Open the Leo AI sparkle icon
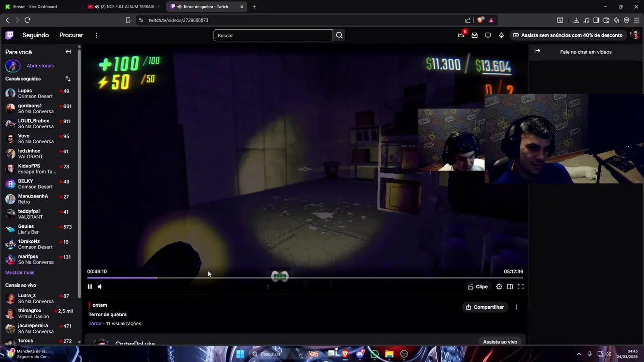Screen dimensions: 644x362 click(616, 20)
